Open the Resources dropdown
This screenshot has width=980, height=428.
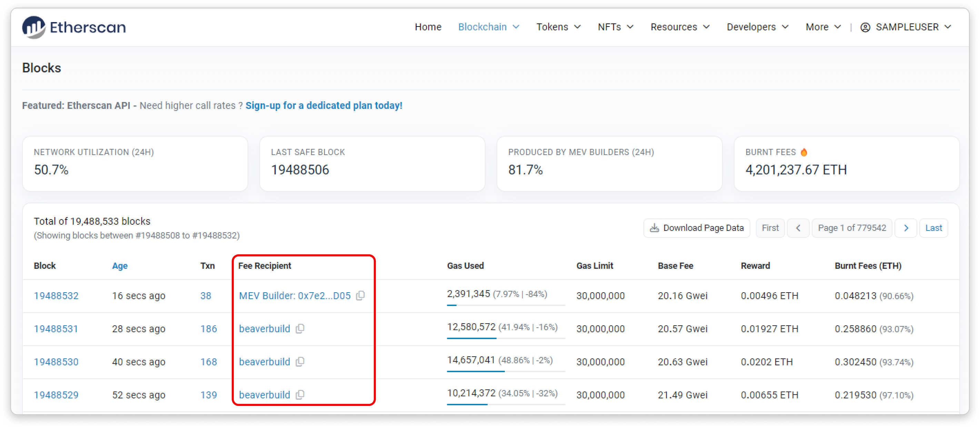coord(680,27)
